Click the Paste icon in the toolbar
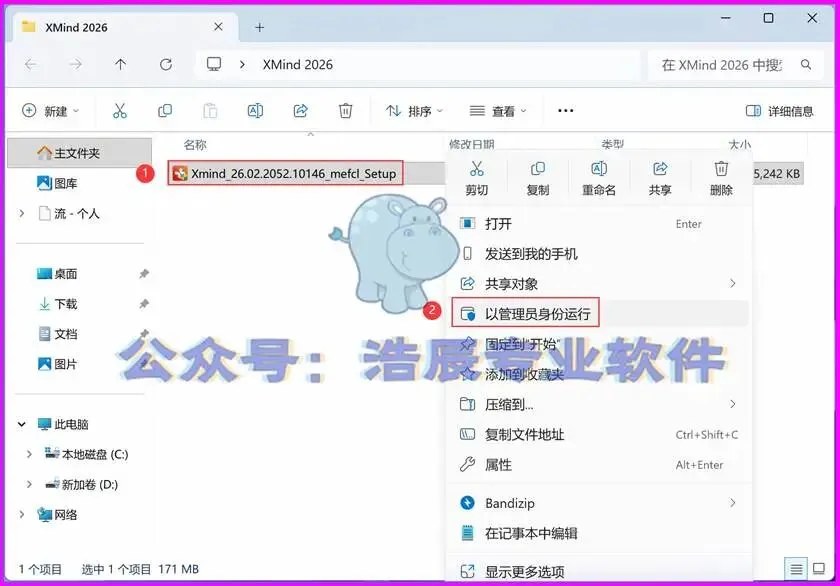The height and width of the screenshot is (586, 840). click(x=211, y=111)
